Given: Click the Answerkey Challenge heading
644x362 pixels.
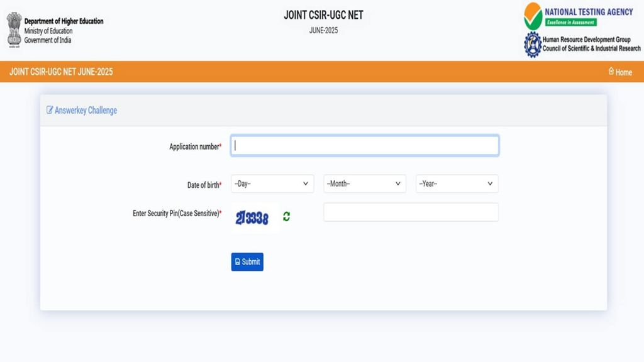Looking at the screenshot, I should [86, 110].
